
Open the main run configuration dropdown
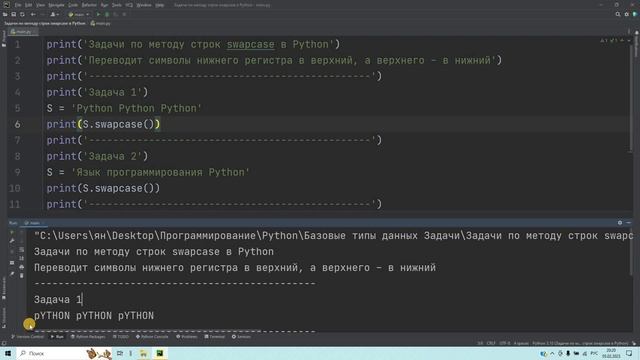point(79,14)
